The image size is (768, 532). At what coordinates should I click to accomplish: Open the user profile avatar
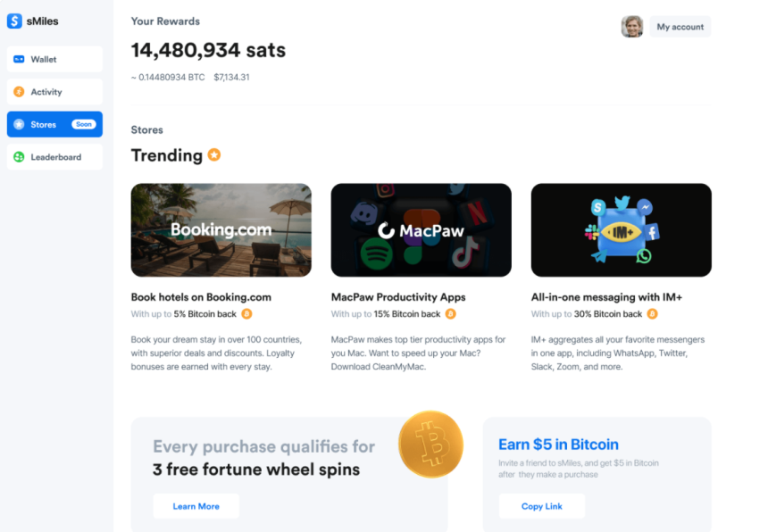[x=632, y=27]
